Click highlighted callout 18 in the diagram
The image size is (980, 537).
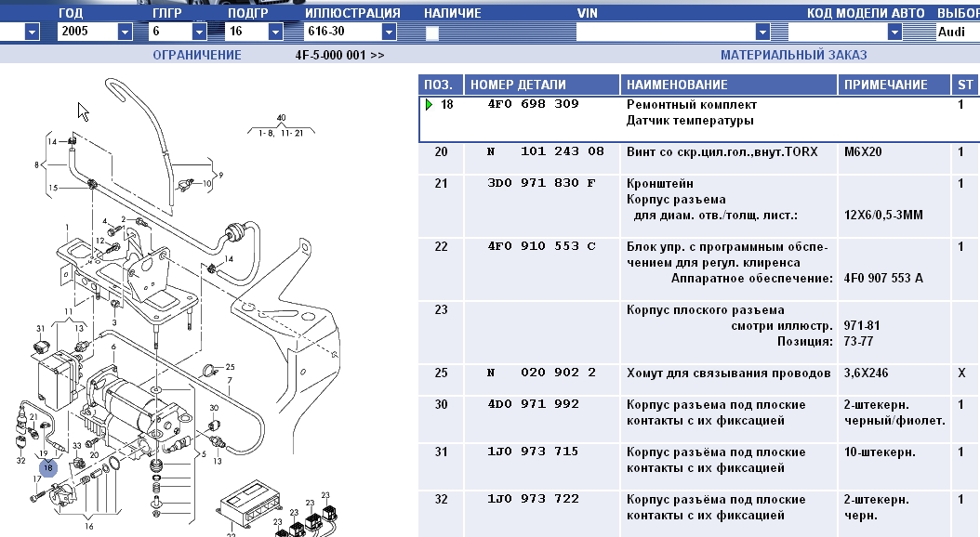coord(48,467)
